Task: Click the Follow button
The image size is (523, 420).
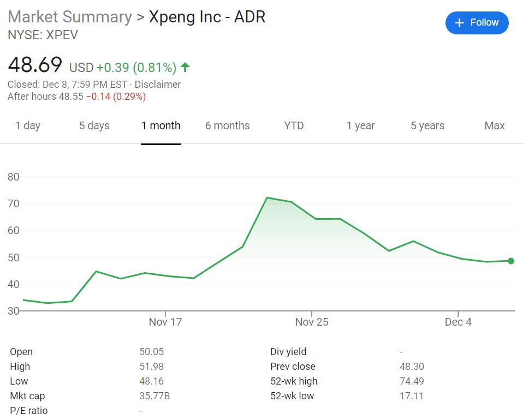Action: (477, 22)
